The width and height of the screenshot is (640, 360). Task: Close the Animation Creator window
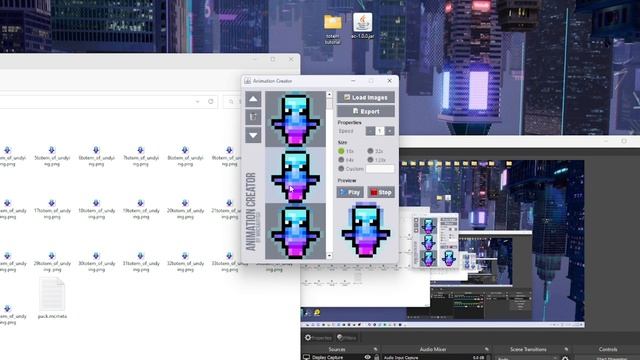tap(389, 81)
